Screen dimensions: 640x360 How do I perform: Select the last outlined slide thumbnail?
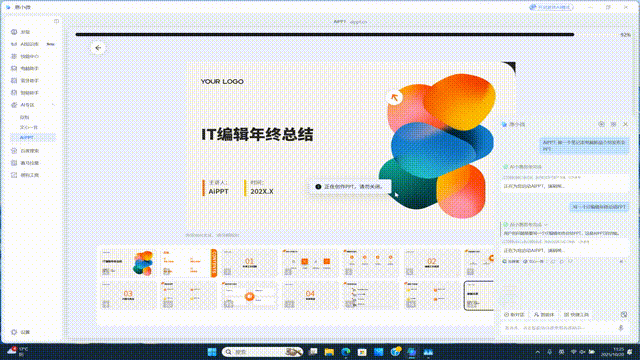click(479, 295)
